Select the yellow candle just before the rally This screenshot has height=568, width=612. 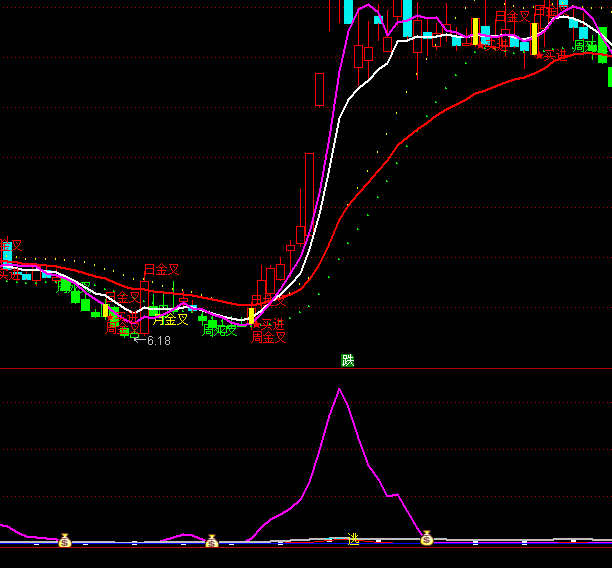tap(251, 316)
